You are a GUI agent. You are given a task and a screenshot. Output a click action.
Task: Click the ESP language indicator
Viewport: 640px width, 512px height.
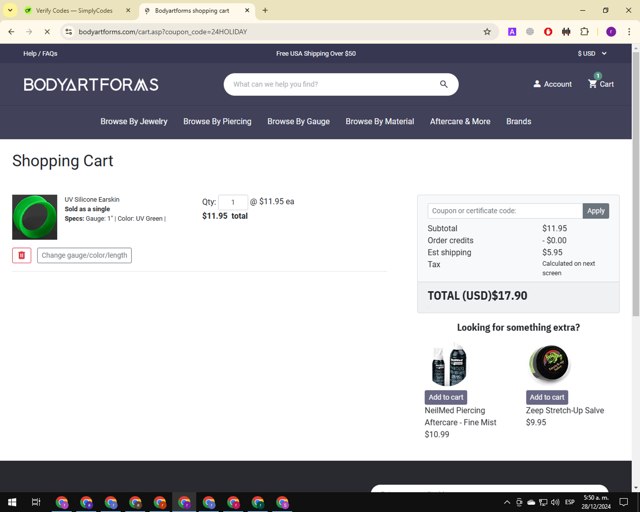coord(570,502)
